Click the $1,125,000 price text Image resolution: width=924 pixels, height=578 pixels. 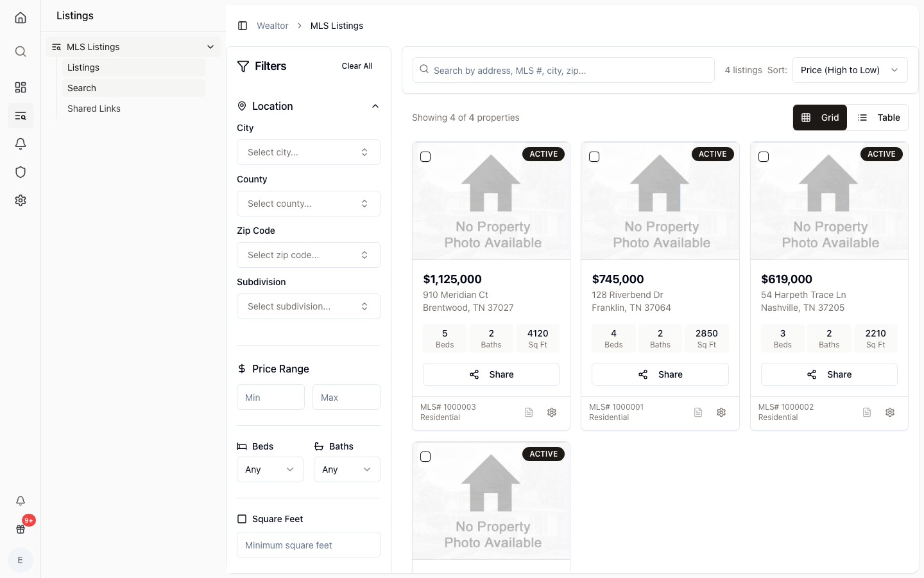point(452,279)
